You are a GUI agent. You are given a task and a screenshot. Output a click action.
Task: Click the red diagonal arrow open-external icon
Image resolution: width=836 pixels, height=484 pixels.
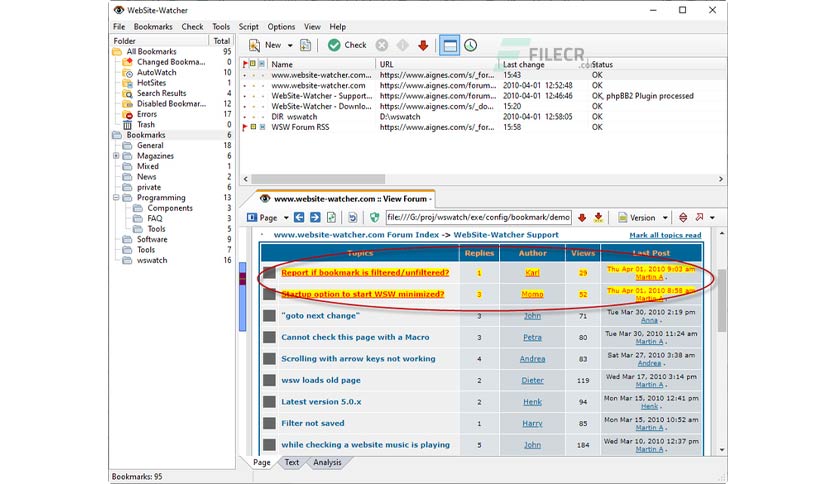[x=699, y=217]
